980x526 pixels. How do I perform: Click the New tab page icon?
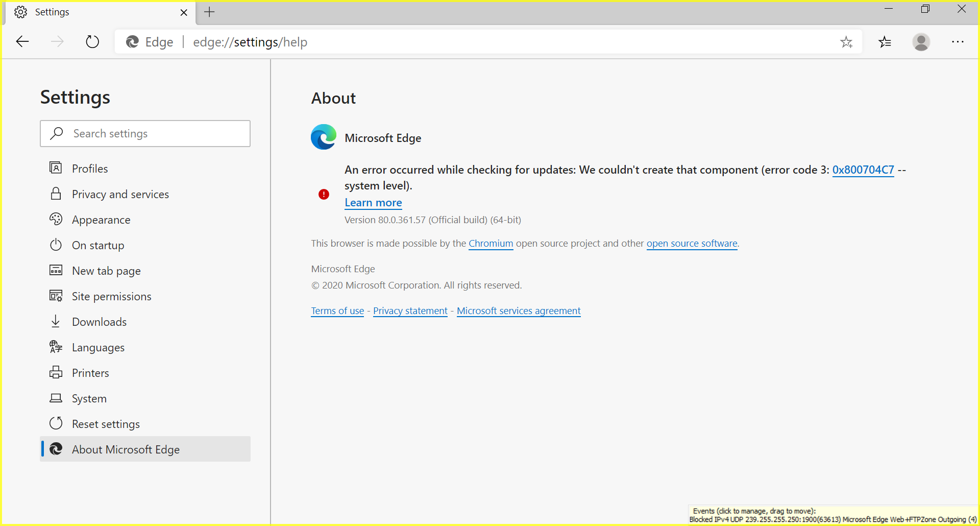(x=56, y=270)
